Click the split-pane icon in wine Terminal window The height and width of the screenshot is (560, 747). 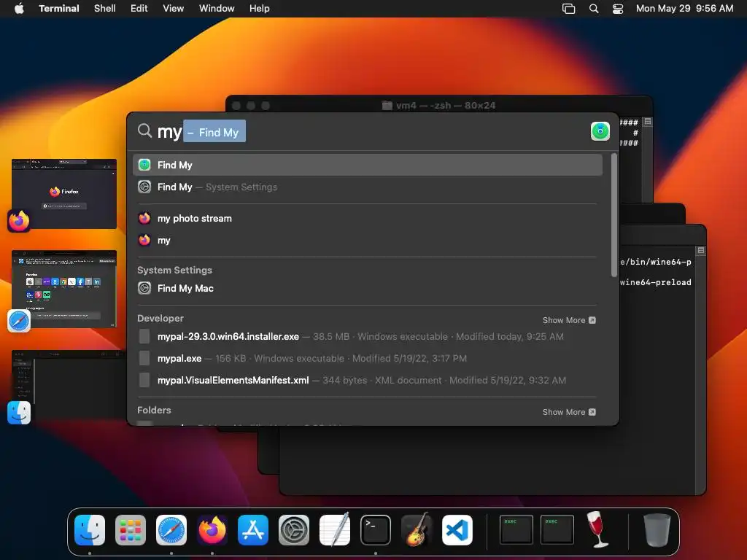(x=701, y=251)
